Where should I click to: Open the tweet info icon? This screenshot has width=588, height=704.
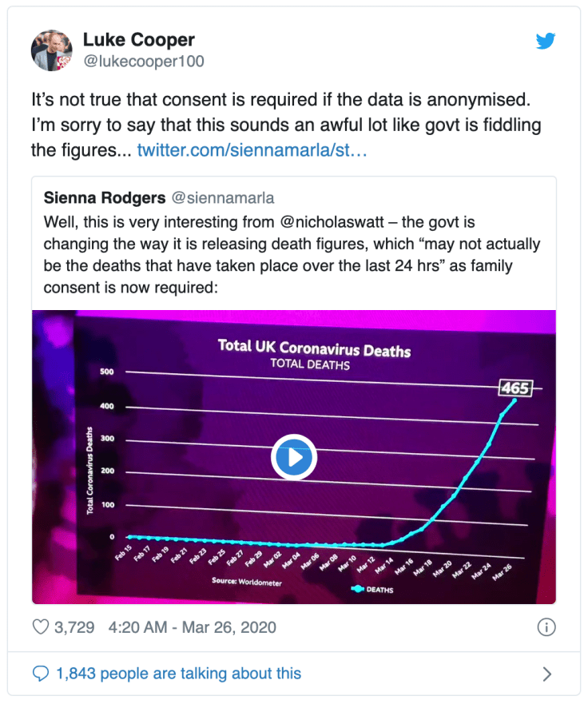pos(546,627)
